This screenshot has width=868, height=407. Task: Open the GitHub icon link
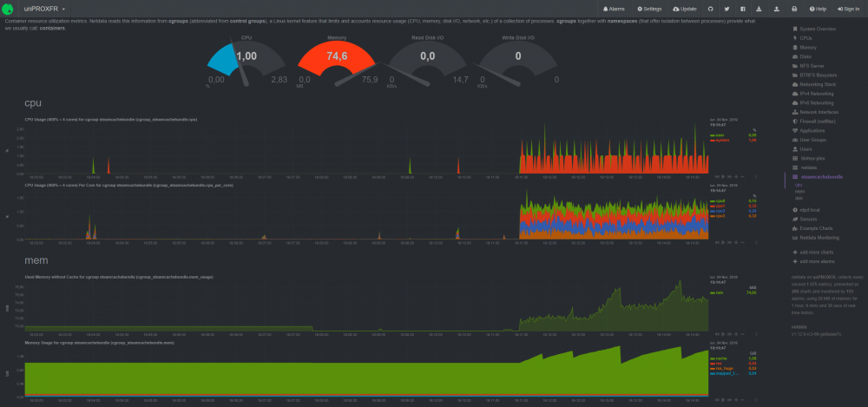tap(711, 9)
